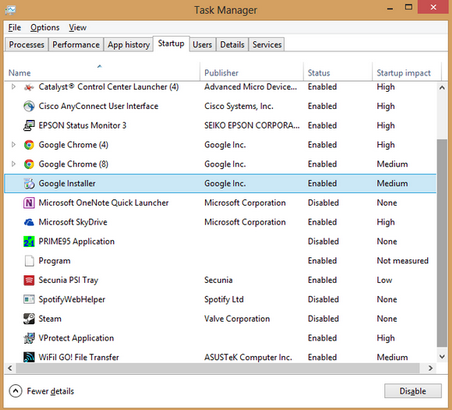Select the Steam startup entry icon
The image size is (452, 410).
tap(29, 319)
